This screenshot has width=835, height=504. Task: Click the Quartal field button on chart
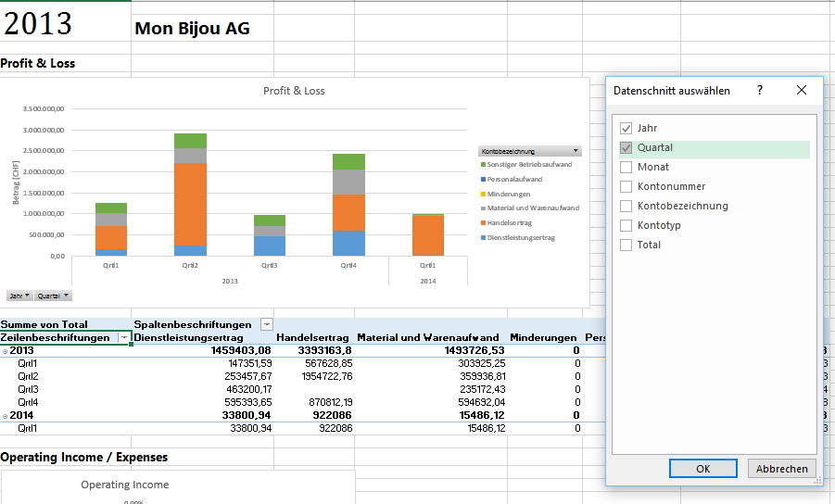(x=54, y=296)
